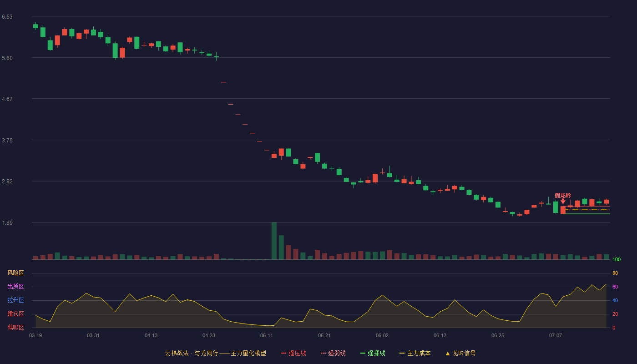The height and width of the screenshot is (364, 637).
Task: Click the 03-19 date label
Action: [x=35, y=335]
